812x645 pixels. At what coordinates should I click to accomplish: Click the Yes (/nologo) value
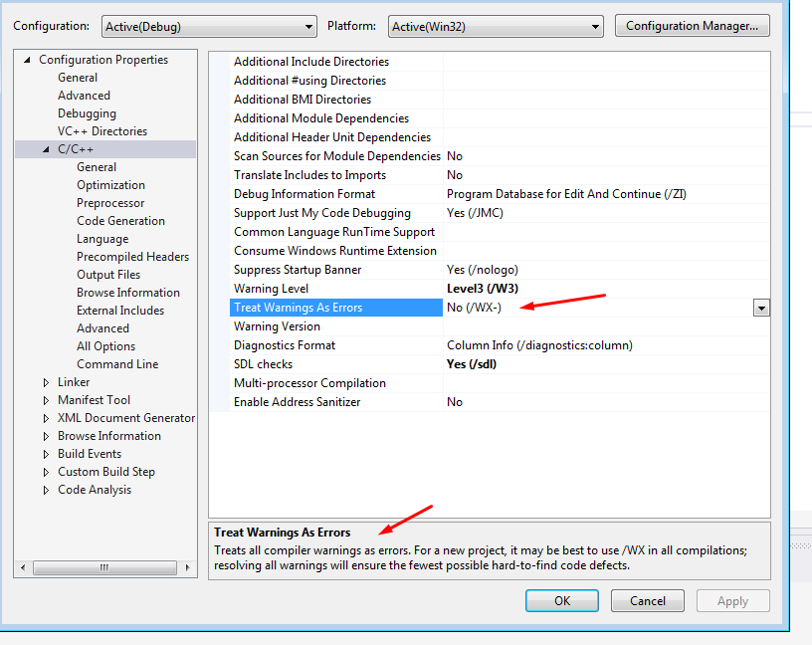click(x=482, y=270)
